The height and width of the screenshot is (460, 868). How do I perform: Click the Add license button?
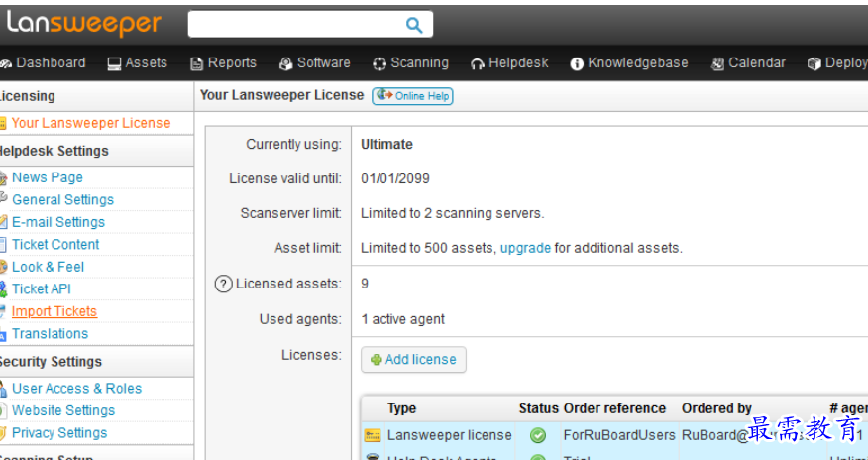coord(413,360)
